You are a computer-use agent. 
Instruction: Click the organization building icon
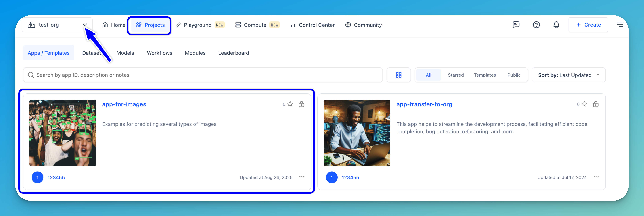pyautogui.click(x=31, y=25)
